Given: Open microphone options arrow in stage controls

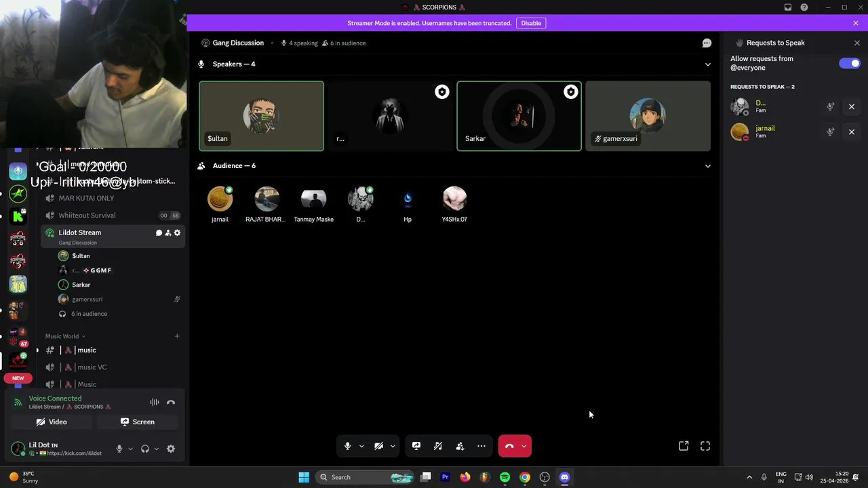Looking at the screenshot, I should click(361, 446).
